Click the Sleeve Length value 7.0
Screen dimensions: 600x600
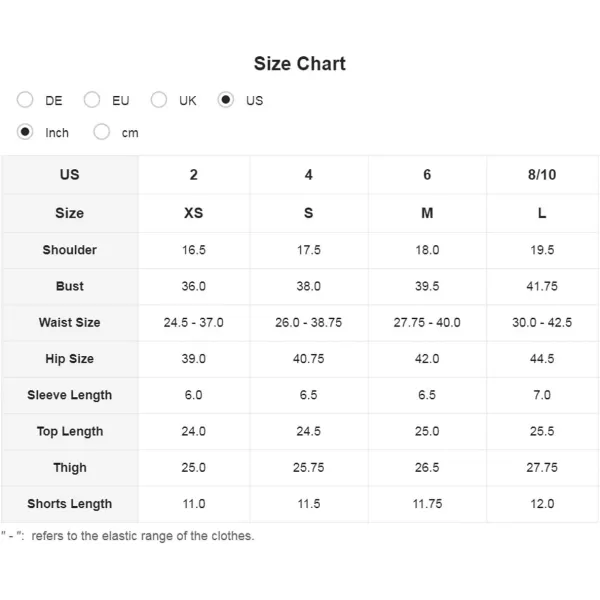coord(542,395)
